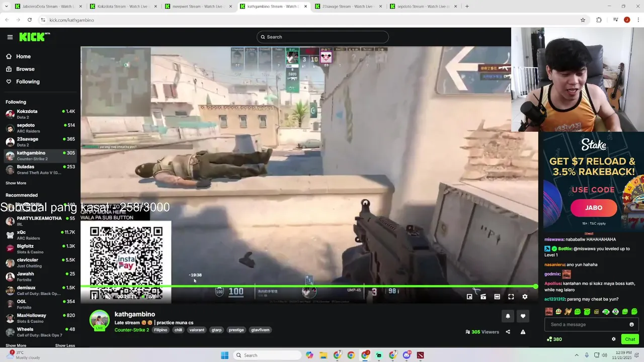Screen dimensions: 644x362
Task: Jump to LIVE in the player
Action: tap(148, 297)
